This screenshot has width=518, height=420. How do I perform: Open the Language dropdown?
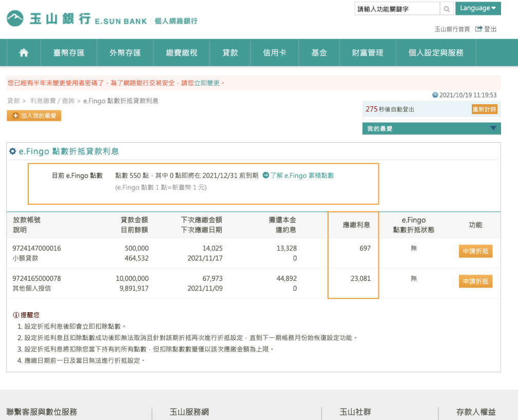pyautogui.click(x=478, y=8)
